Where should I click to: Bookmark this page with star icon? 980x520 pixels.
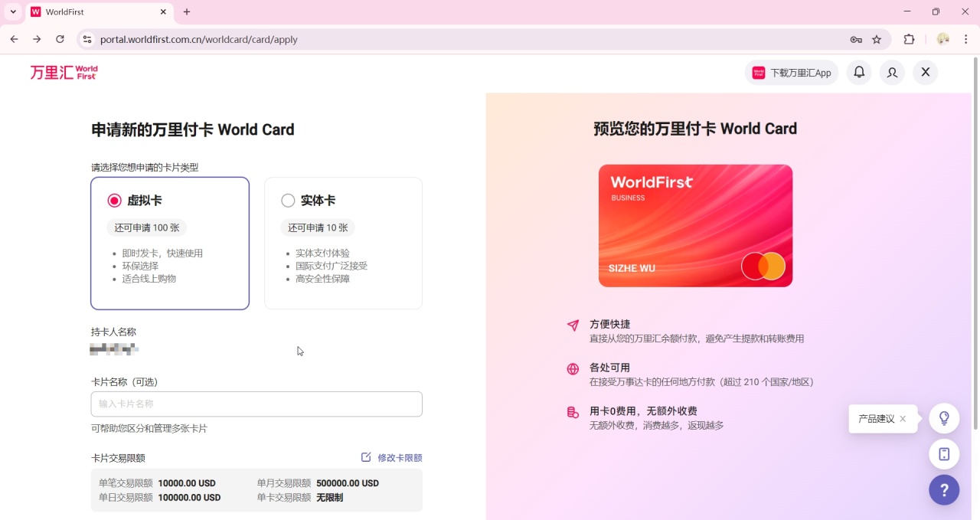[877, 40]
